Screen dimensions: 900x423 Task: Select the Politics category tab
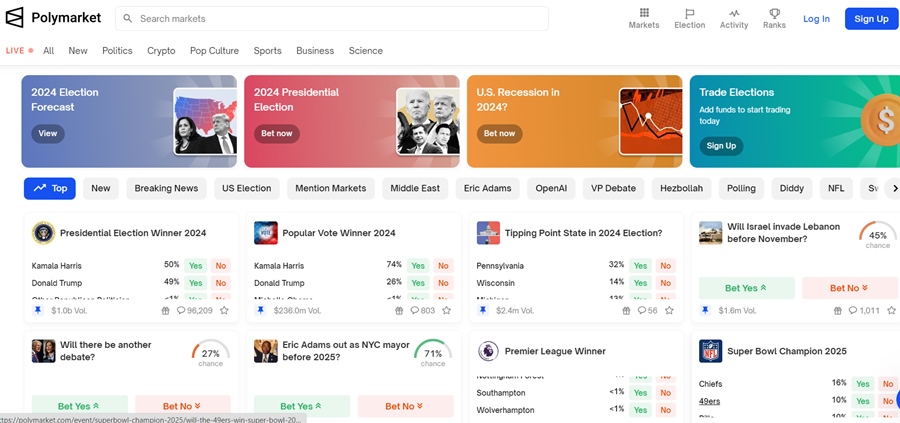coord(117,51)
